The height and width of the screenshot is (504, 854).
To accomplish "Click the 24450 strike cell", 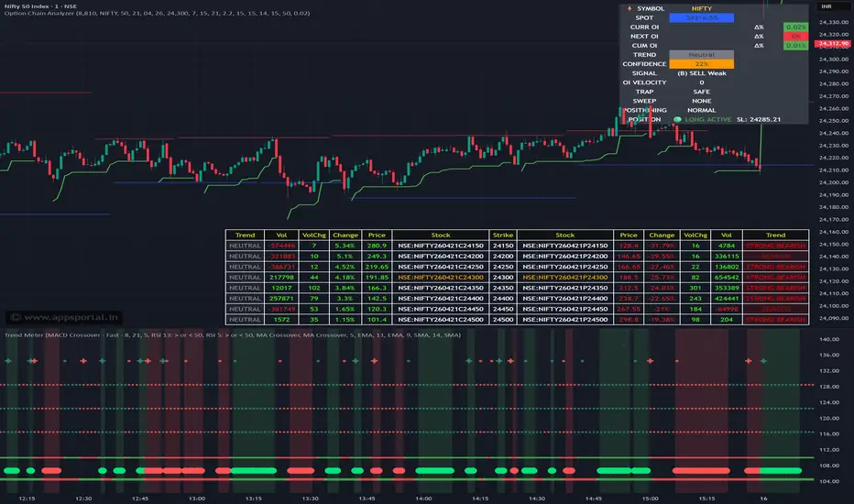I will pos(503,309).
